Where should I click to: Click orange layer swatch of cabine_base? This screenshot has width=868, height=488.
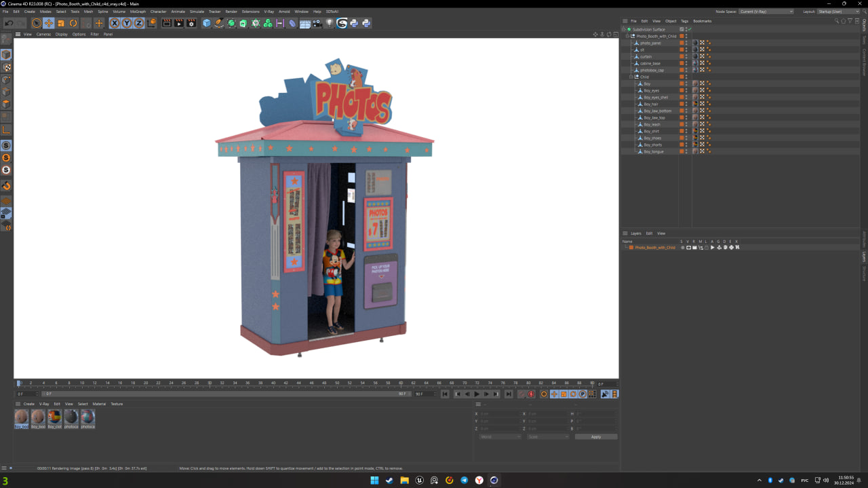[x=682, y=63]
